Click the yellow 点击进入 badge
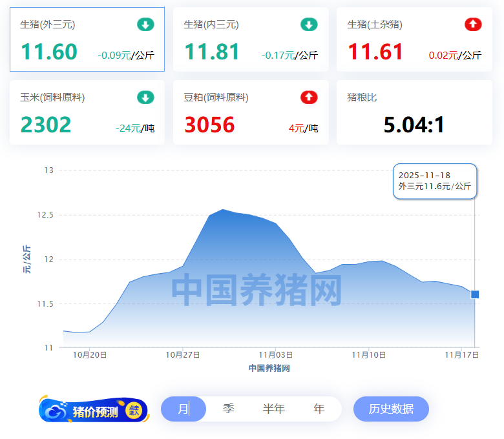 [134, 410]
